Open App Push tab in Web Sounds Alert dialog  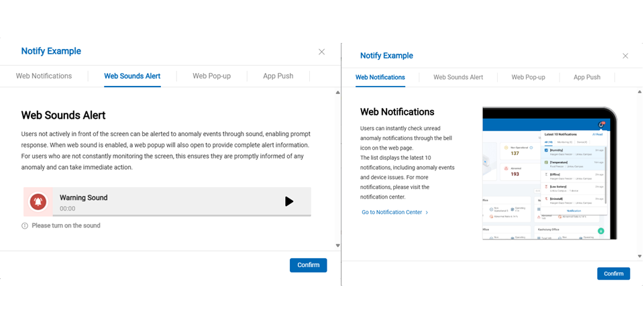(278, 76)
